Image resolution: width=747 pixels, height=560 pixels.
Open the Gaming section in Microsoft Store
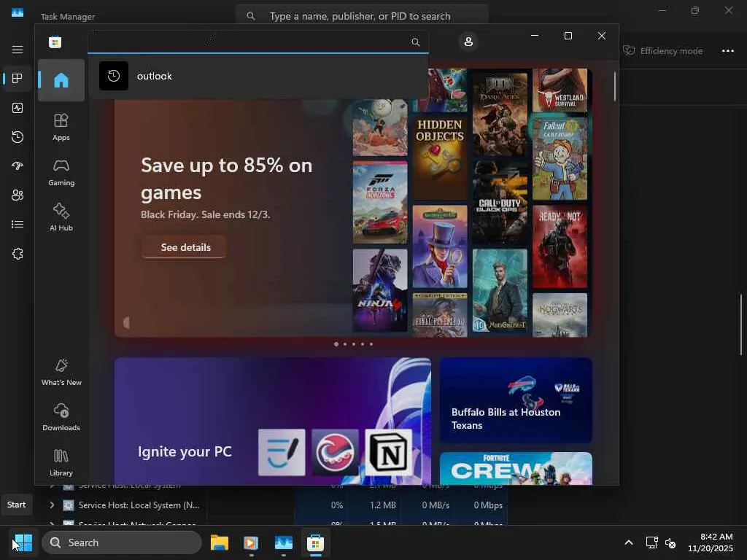[61, 172]
